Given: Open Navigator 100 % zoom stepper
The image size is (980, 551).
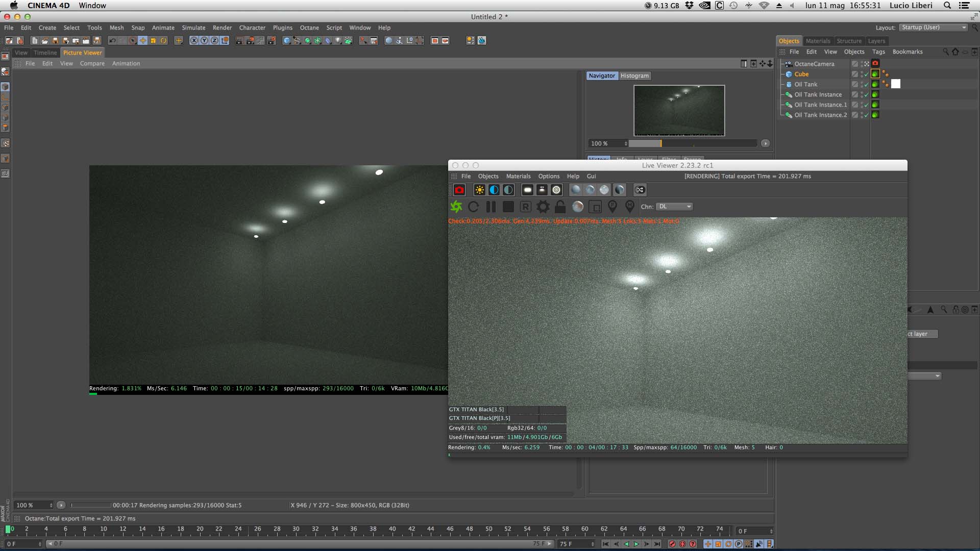Looking at the screenshot, I should pyautogui.click(x=625, y=143).
